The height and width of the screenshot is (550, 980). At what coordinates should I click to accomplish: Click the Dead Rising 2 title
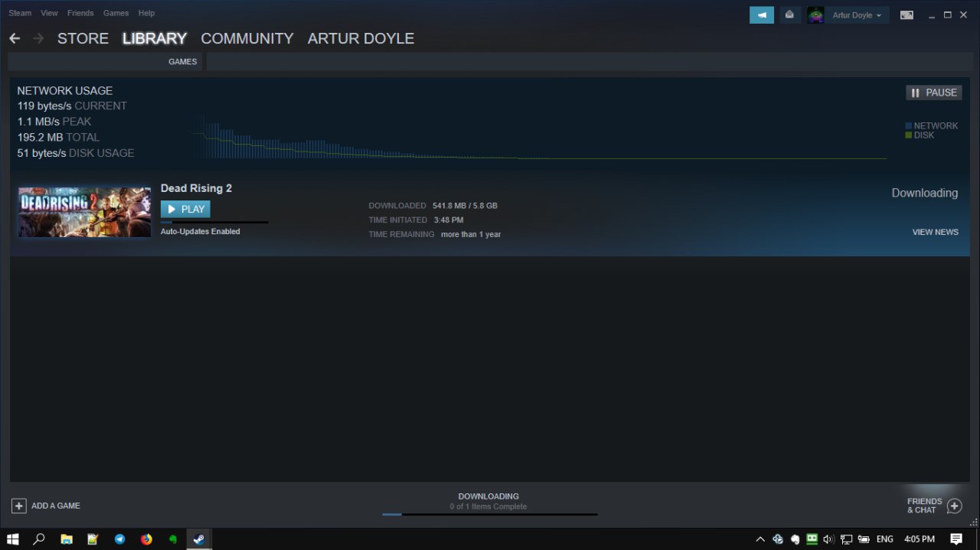[x=196, y=188]
